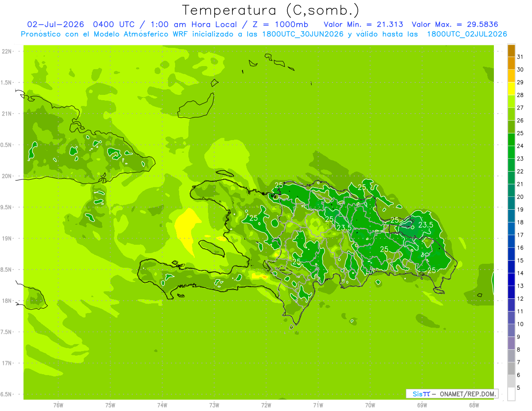Select the '1800UTC_30JUN2026' initialization time
532x411 pixels.
click(302, 34)
